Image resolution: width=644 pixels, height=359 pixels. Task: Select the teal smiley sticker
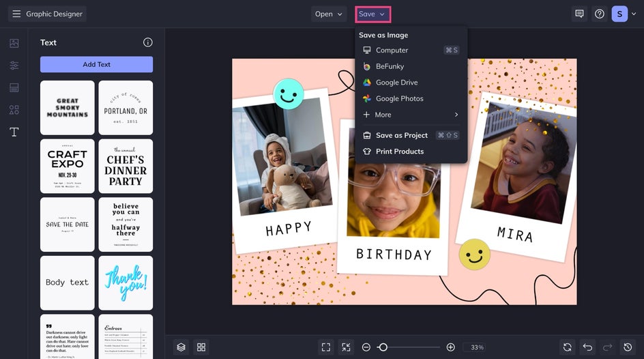tap(289, 94)
